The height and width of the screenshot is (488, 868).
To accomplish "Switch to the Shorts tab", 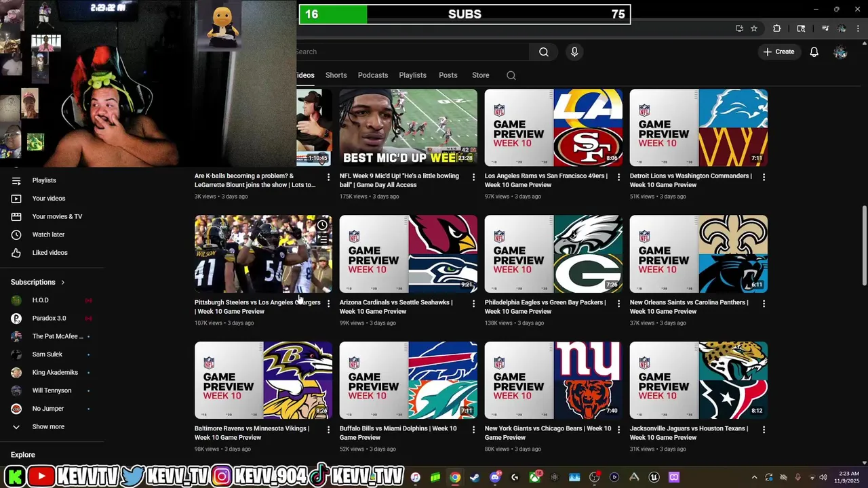I will pyautogui.click(x=336, y=75).
